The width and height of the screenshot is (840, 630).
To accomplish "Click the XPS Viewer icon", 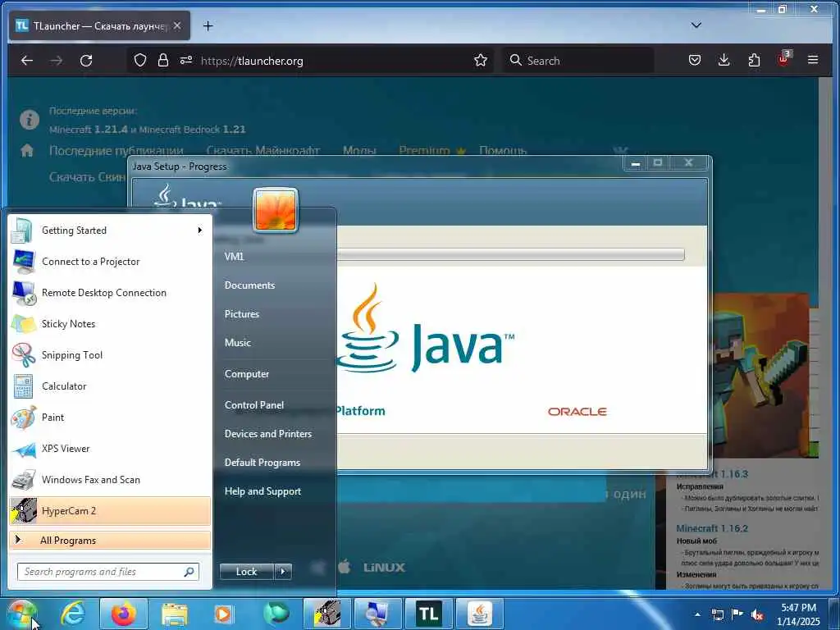I will [24, 449].
